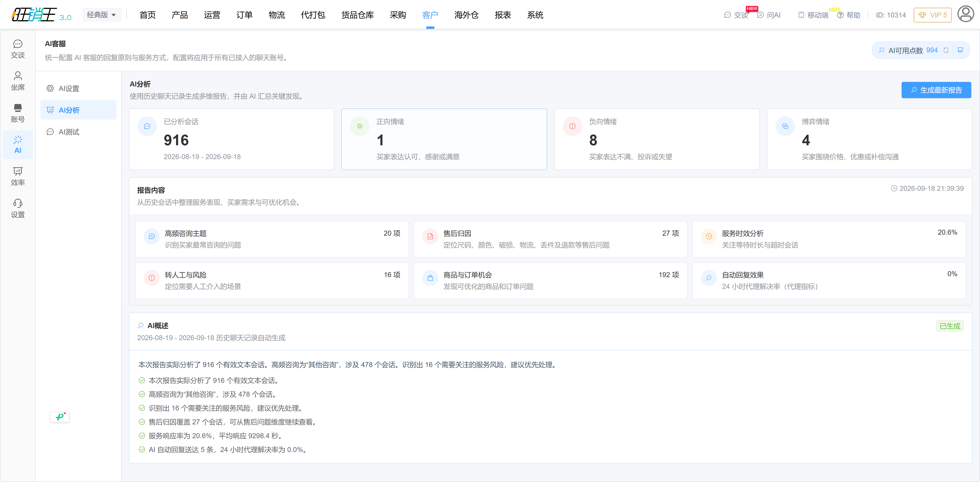Refresh the AI可用点数 count
Image resolution: width=980 pixels, height=482 pixels.
click(x=946, y=50)
